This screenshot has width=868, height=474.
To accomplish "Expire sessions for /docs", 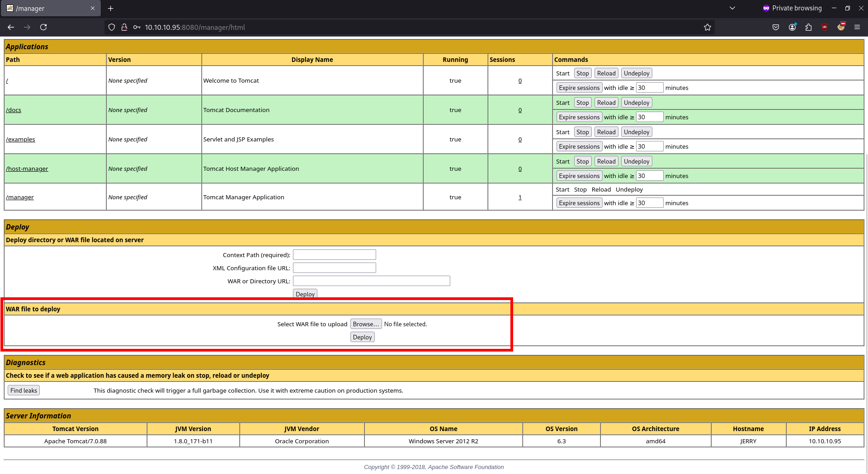I will coord(579,117).
